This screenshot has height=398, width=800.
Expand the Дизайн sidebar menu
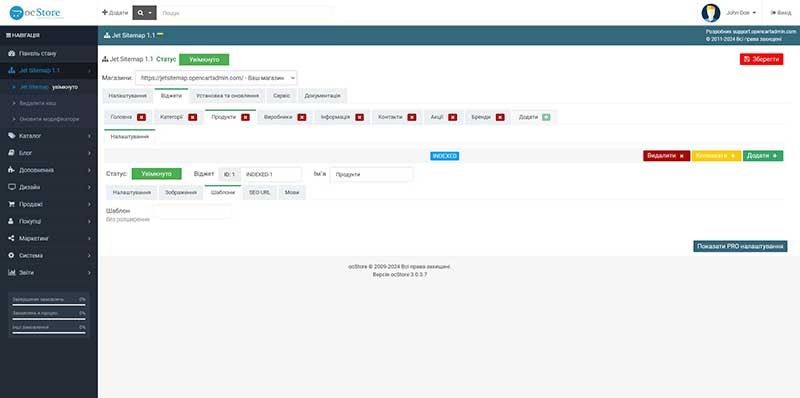[x=48, y=187]
